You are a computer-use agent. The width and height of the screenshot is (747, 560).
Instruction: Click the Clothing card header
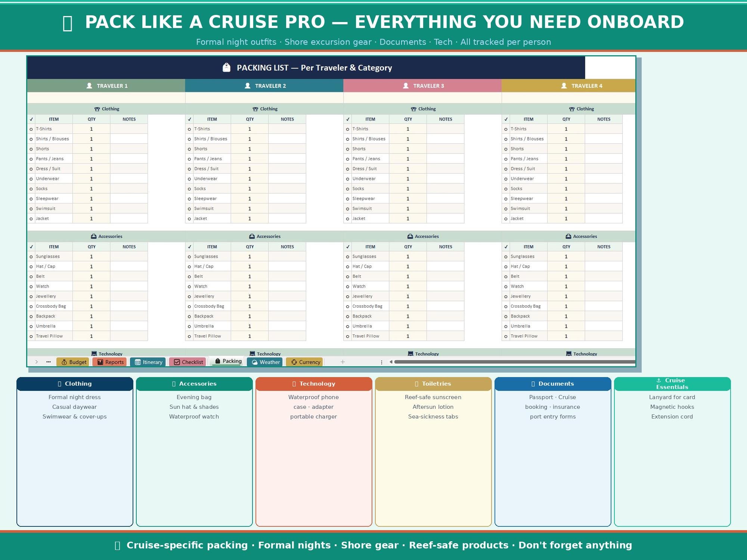(75, 384)
